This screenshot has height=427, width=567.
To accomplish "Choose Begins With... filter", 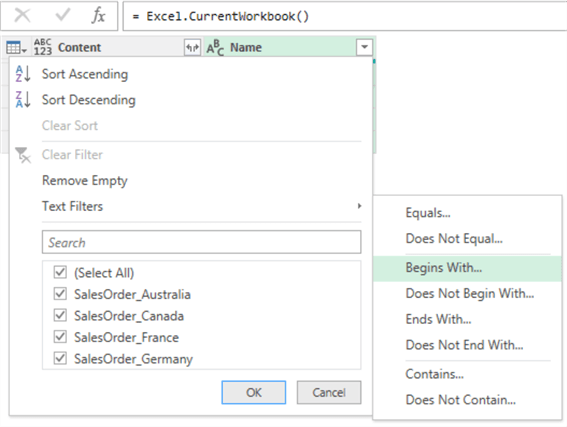I will tap(467, 268).
